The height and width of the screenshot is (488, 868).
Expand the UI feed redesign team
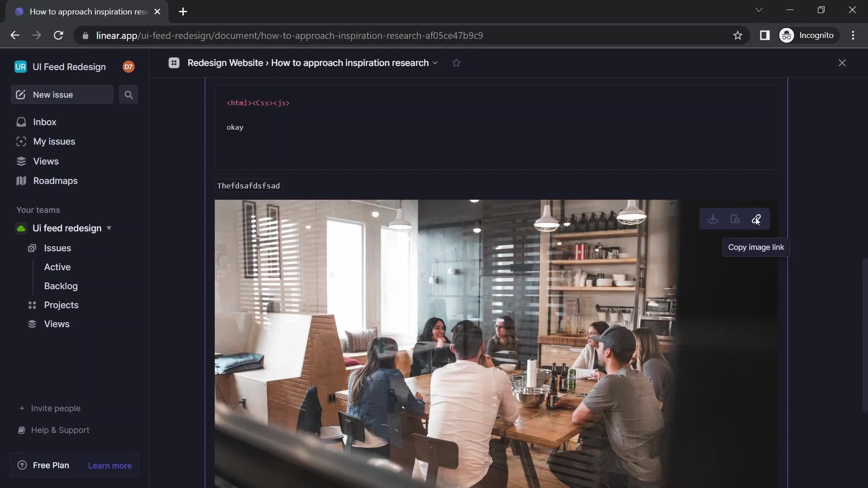(x=109, y=228)
